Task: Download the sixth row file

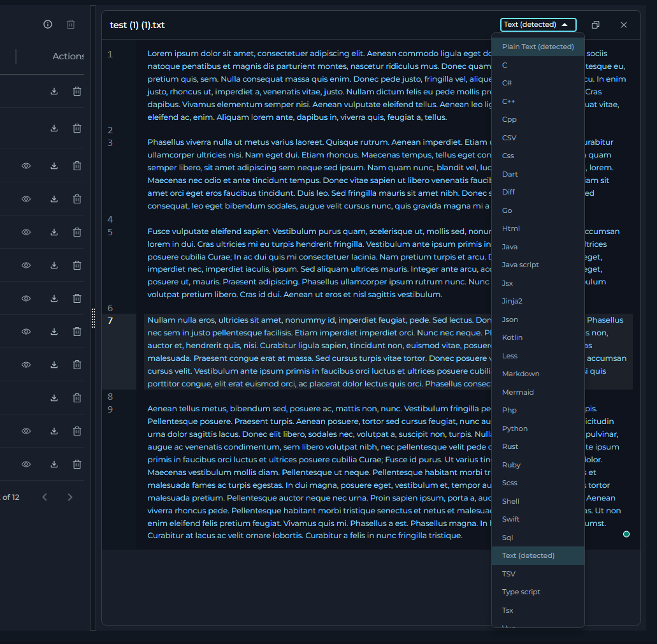Action: (x=54, y=265)
